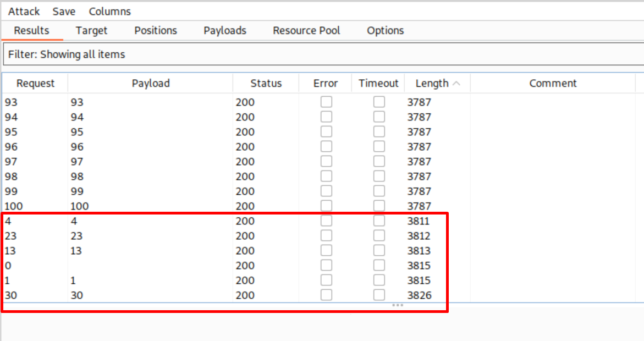Toggle Timeout checkbox for request 13
644x341 pixels.
tap(379, 250)
